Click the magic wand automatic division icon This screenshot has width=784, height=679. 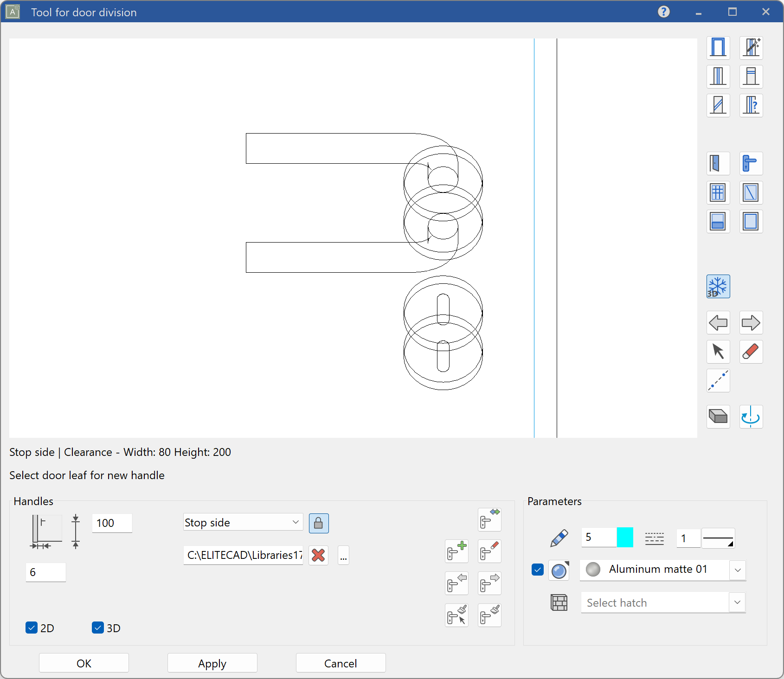click(751, 48)
